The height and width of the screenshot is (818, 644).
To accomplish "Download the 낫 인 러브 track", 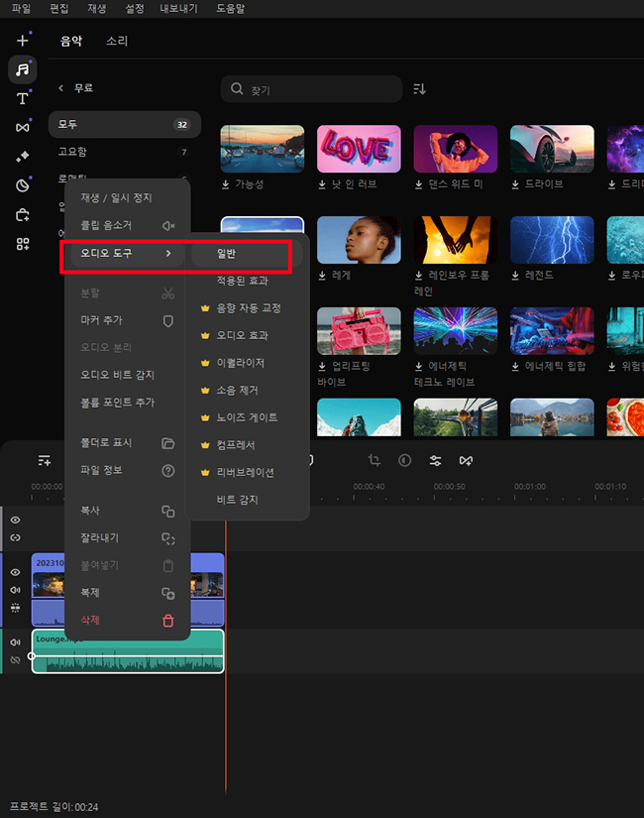I will point(322,184).
